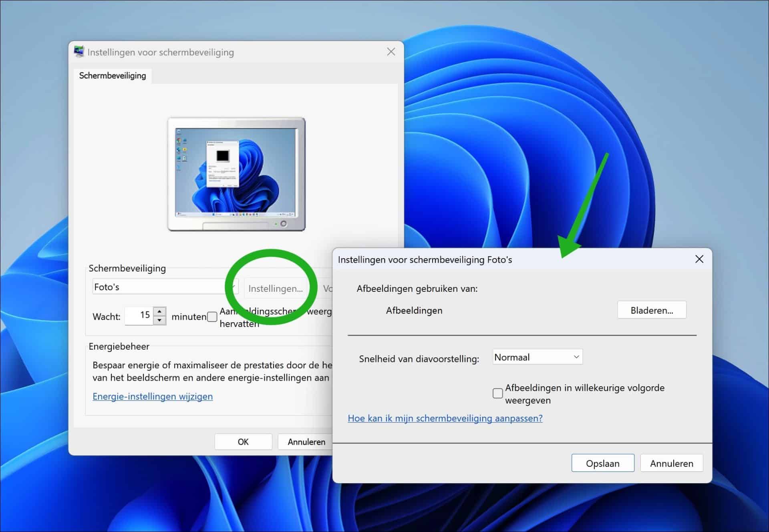Click OK to confirm screensaver settings
Screen dimensions: 769x532
coord(243,442)
